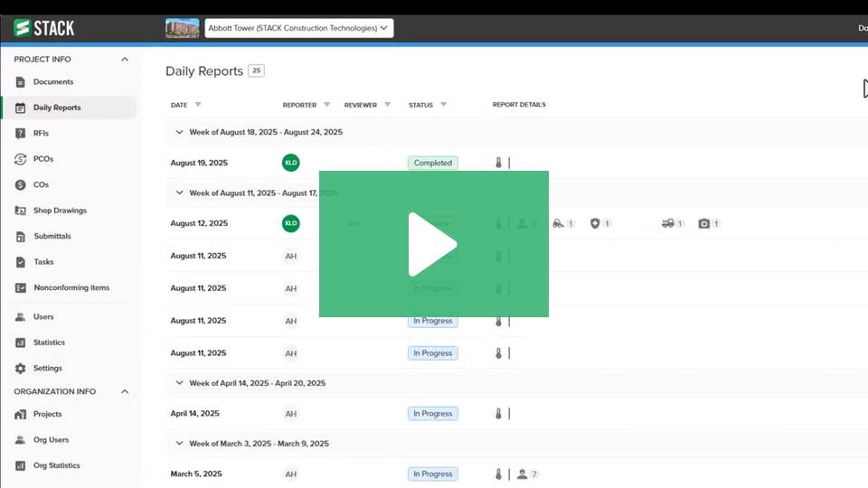
Task: Open the Abbott Tower project selector dropdown
Action: coord(298,28)
